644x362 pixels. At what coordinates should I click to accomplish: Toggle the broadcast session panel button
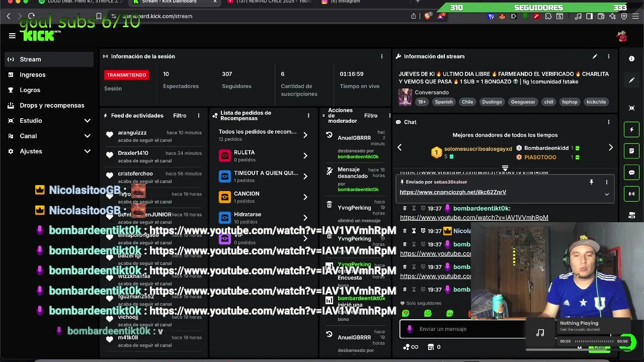632,194
